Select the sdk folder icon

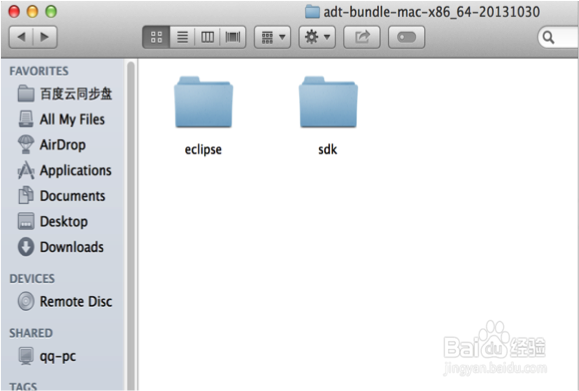pyautogui.click(x=328, y=102)
